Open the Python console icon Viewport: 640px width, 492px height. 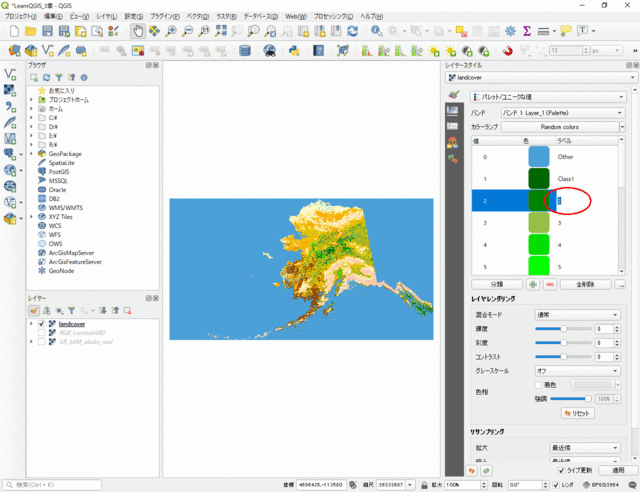click(x=294, y=51)
